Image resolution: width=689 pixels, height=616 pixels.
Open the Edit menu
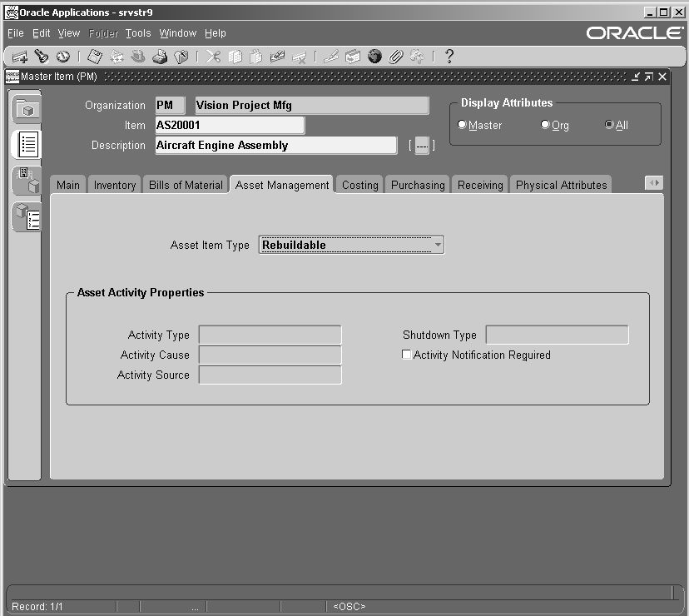coord(42,33)
